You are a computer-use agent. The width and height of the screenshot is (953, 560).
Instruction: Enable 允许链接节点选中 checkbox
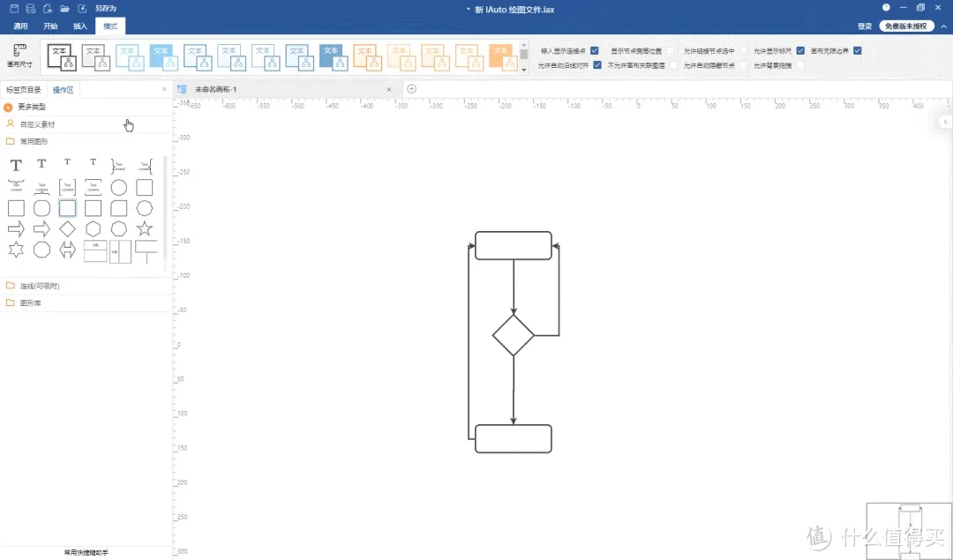(743, 51)
